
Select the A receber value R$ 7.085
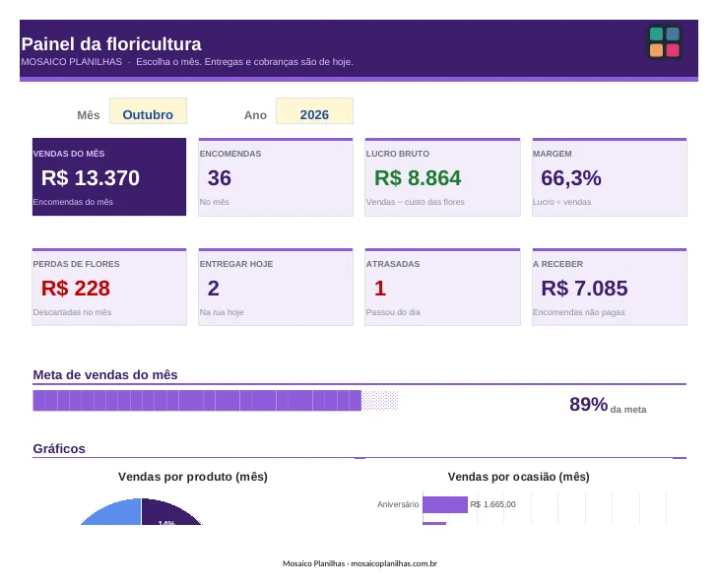(x=584, y=289)
